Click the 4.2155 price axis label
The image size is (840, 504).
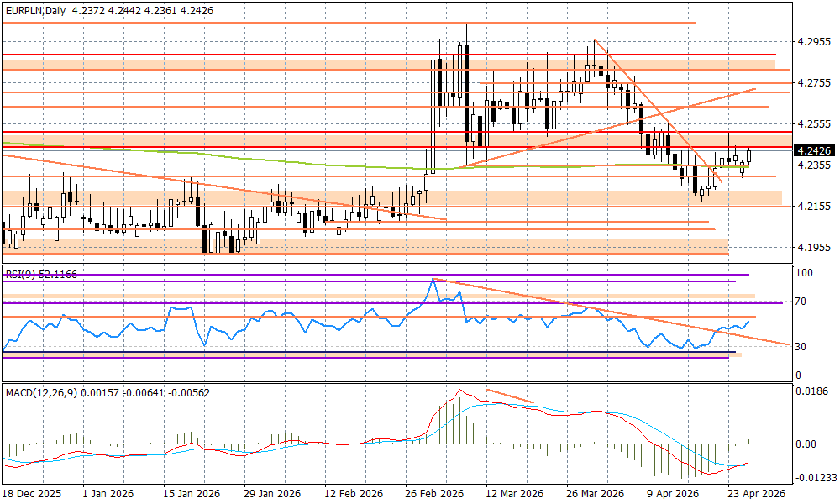(813, 206)
